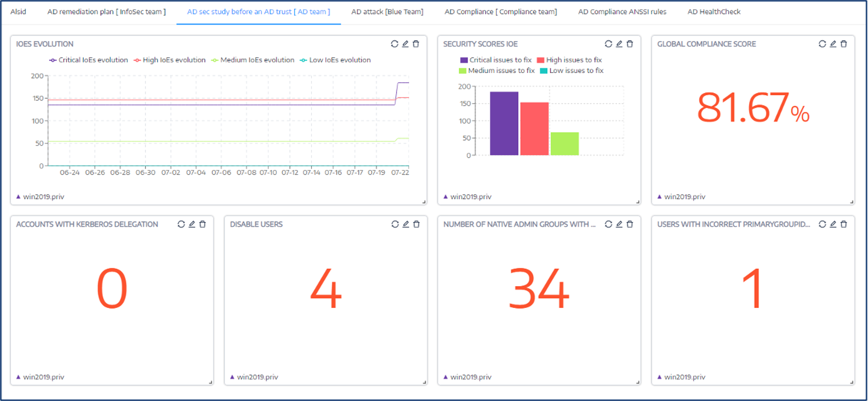Delete the Security Scores IOE widget
868x401 pixels.
tap(630, 44)
